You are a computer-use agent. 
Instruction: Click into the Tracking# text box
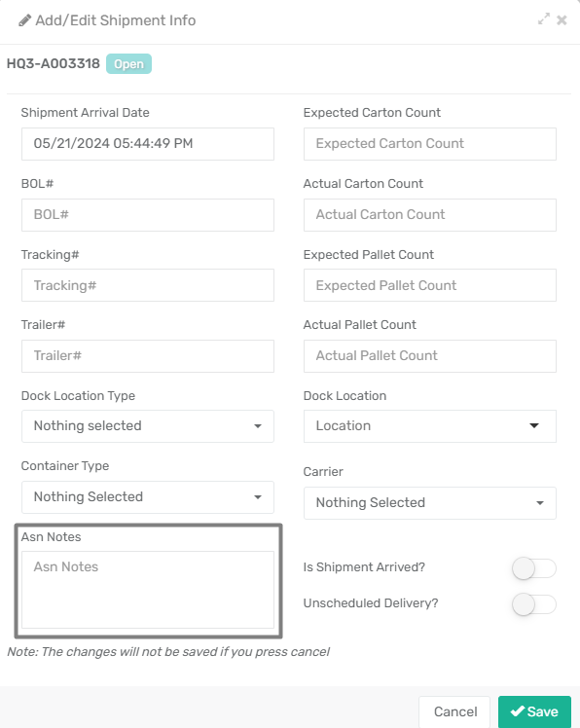coord(148,285)
